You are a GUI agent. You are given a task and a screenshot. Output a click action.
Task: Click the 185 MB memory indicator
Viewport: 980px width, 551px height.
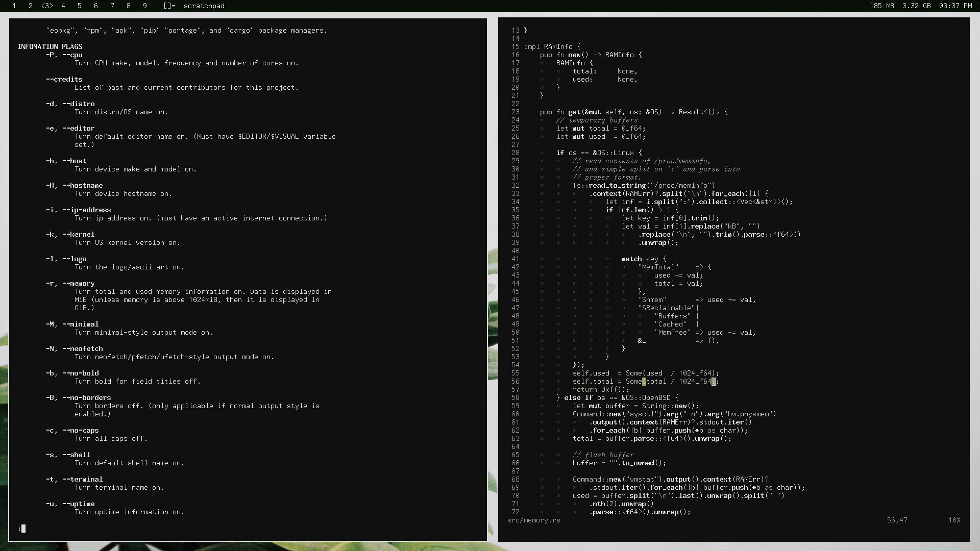(882, 6)
